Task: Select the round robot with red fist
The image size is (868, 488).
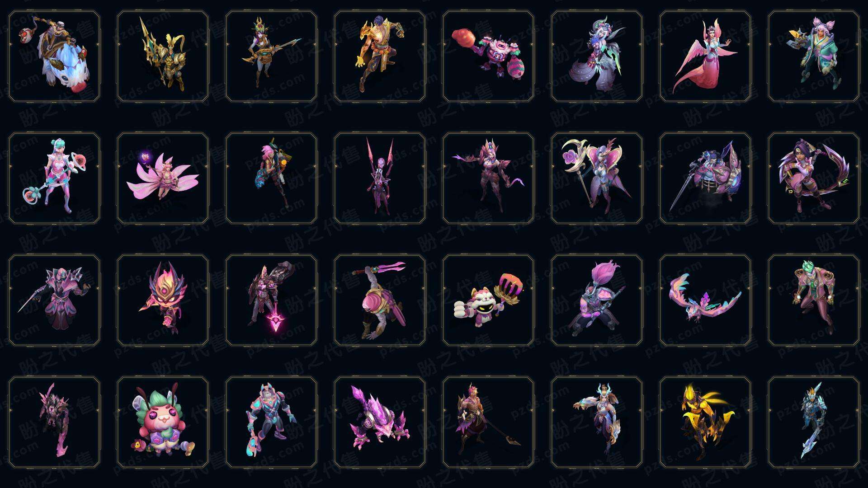Action: coord(488,56)
